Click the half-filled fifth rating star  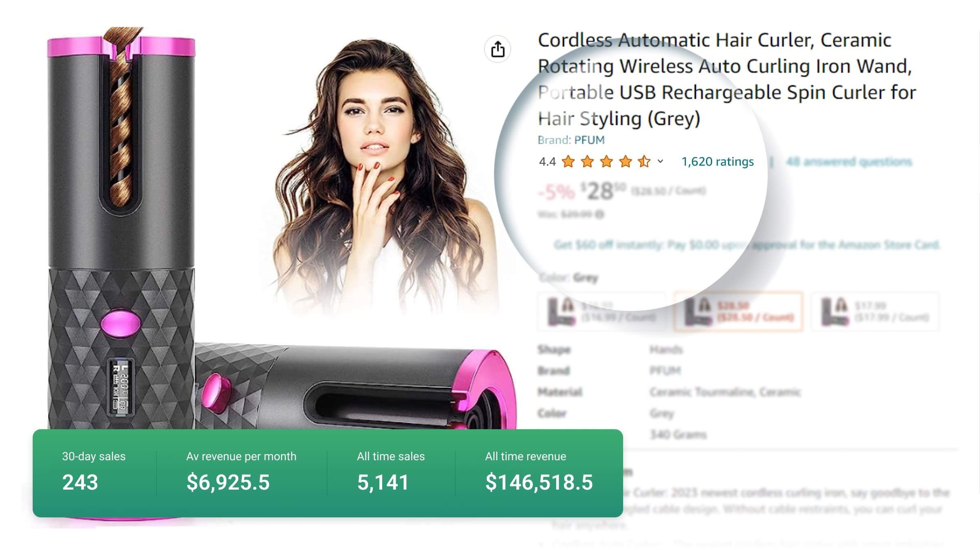click(x=644, y=162)
